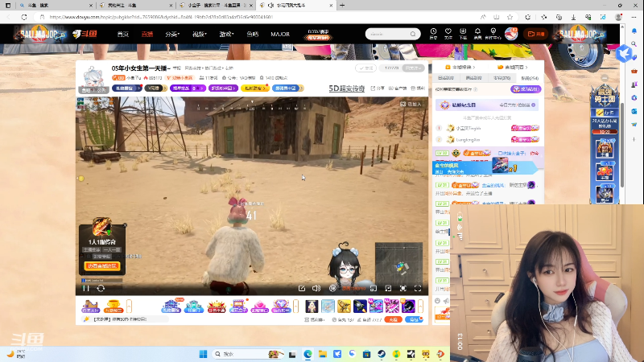The width and height of the screenshot is (644, 362).
Task: Click the search magnifier icon in header
Action: (x=413, y=34)
